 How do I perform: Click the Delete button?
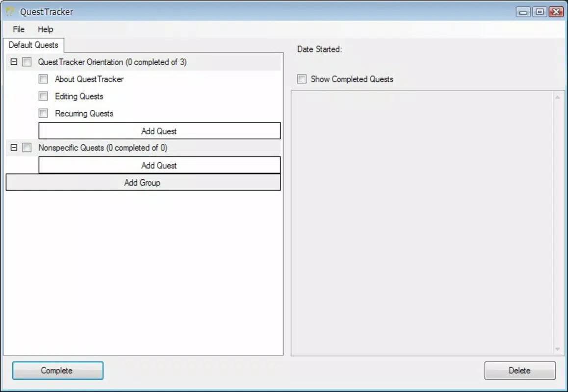(x=520, y=370)
